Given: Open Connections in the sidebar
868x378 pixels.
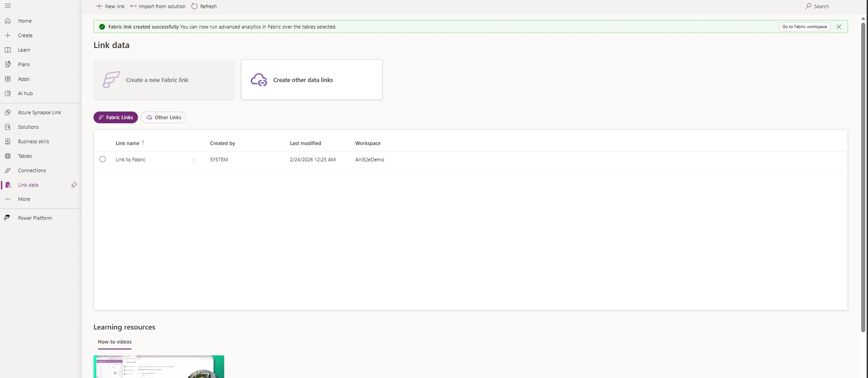Looking at the screenshot, I should coord(32,170).
